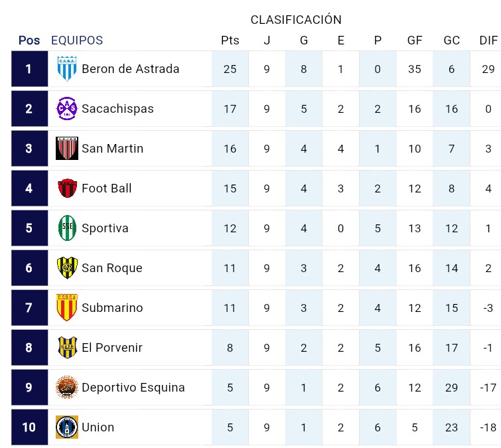Viewport: 501px width, 448px height.
Task: Click the Beron de Astrada club crest
Action: 67,69
